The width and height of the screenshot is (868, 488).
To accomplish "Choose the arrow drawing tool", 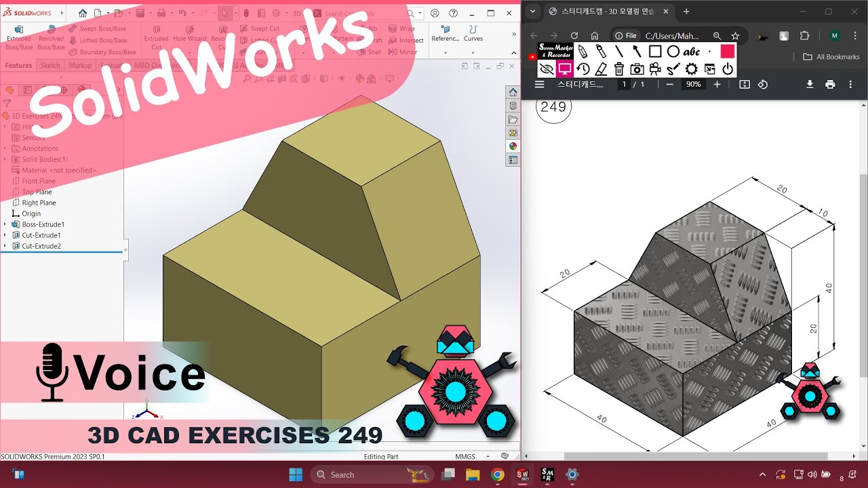I will pyautogui.click(x=637, y=52).
